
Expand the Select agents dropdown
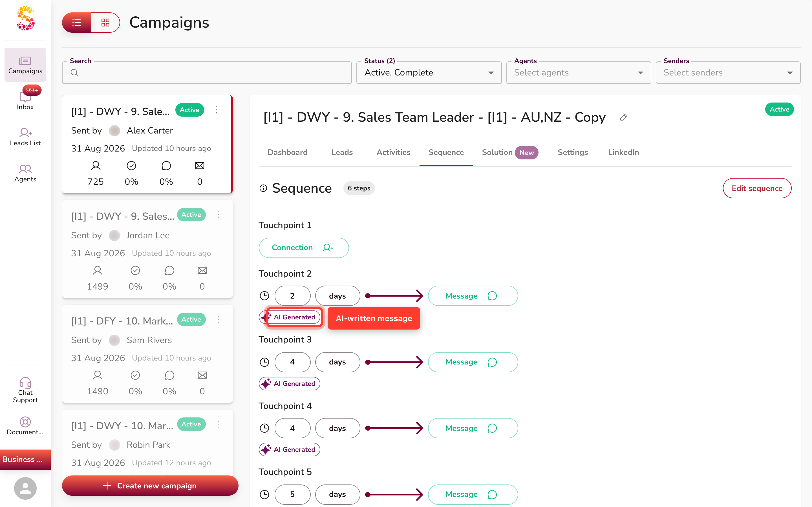(x=579, y=72)
